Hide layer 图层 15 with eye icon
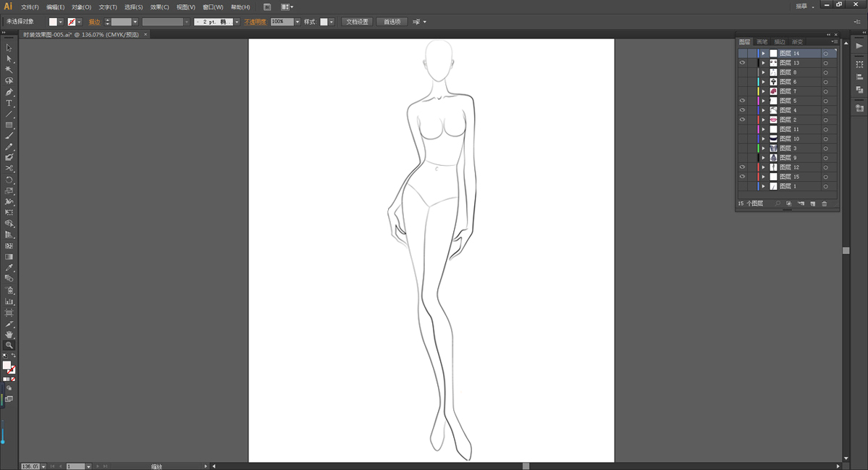868x470 pixels. click(x=742, y=177)
